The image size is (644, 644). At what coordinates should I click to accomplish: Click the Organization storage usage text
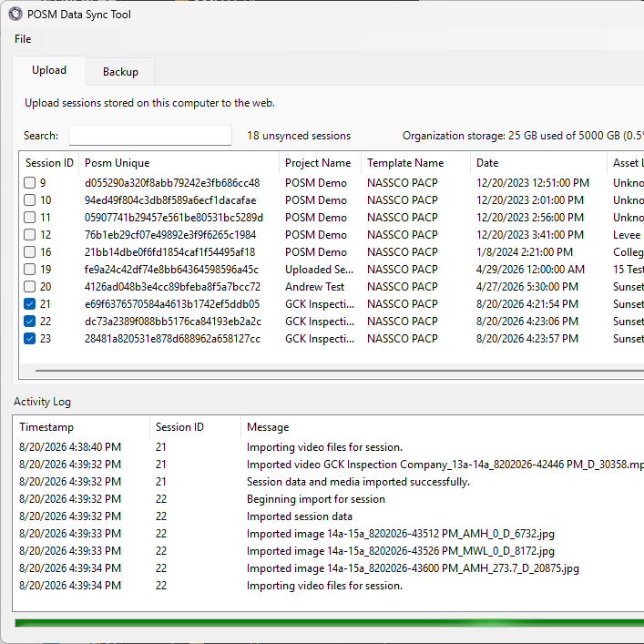tap(523, 136)
